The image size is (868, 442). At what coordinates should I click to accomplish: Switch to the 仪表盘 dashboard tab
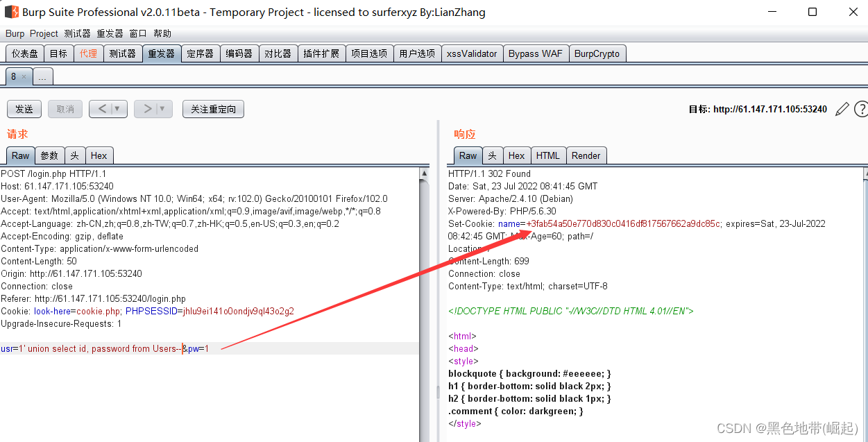coord(25,53)
